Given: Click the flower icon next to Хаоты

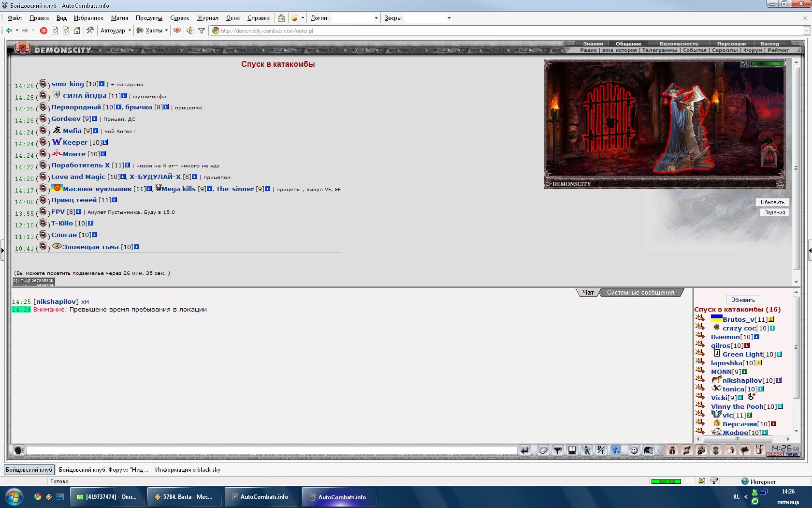Looking at the screenshot, I should [177, 30].
